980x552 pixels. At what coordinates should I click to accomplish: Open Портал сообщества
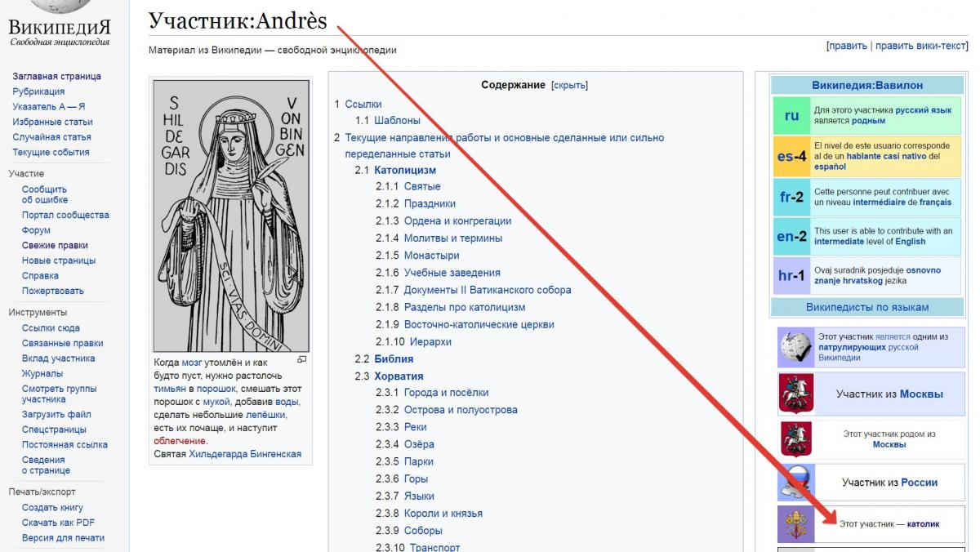(x=65, y=215)
